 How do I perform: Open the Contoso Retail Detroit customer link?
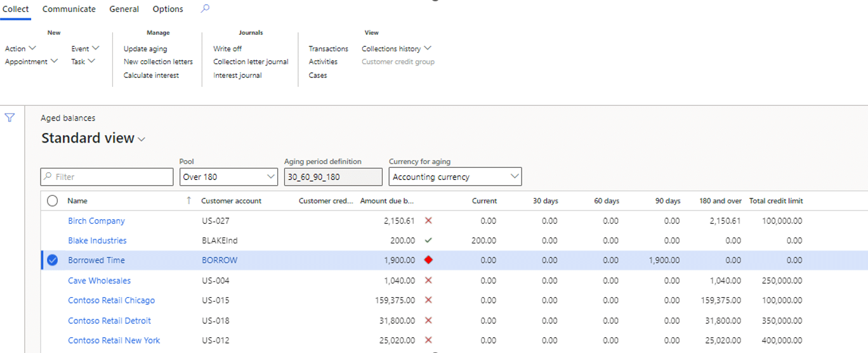coord(109,321)
